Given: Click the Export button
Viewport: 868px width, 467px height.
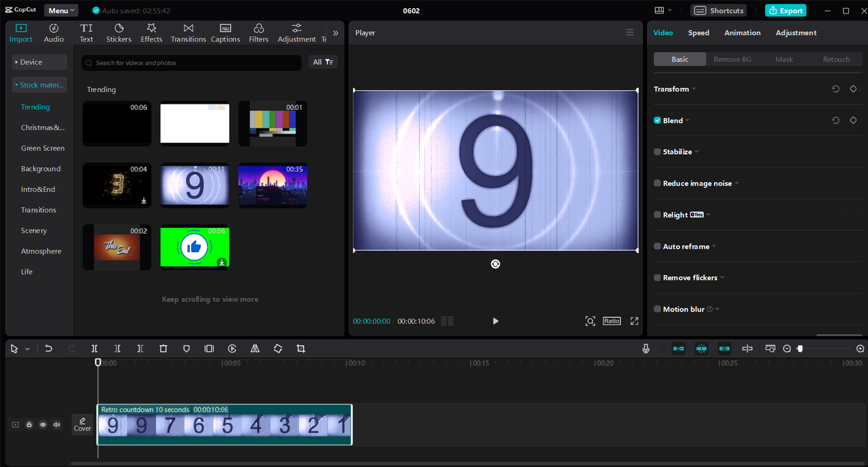Looking at the screenshot, I should [785, 10].
